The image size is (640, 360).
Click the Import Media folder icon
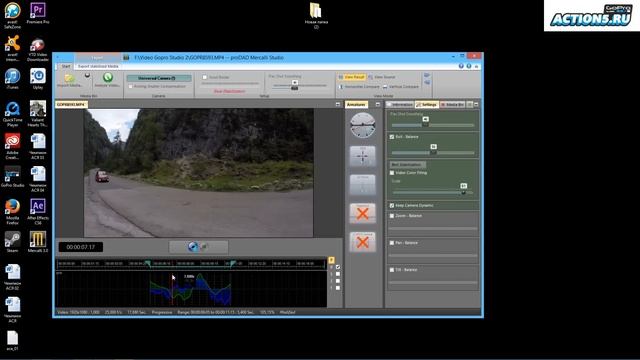click(x=69, y=78)
